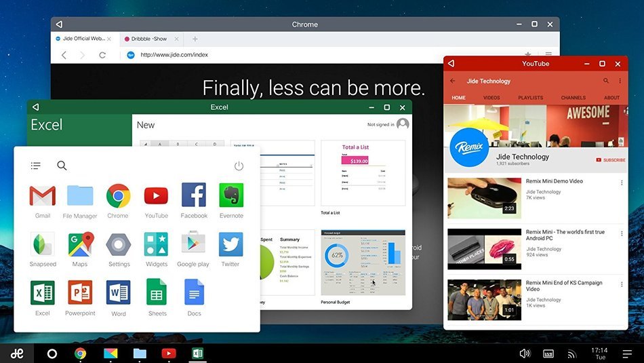Launch Excel from the launcher grid
This screenshot has width=644, height=363.
pos(42,292)
